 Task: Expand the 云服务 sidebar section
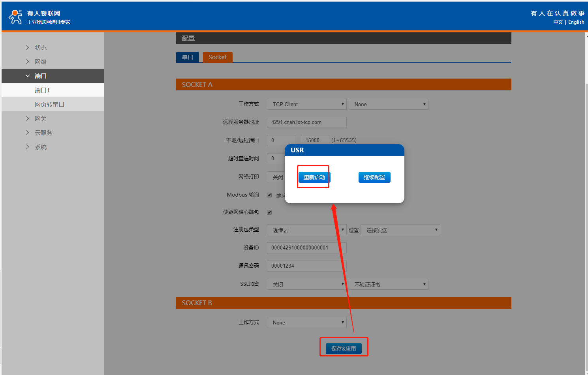click(x=43, y=133)
